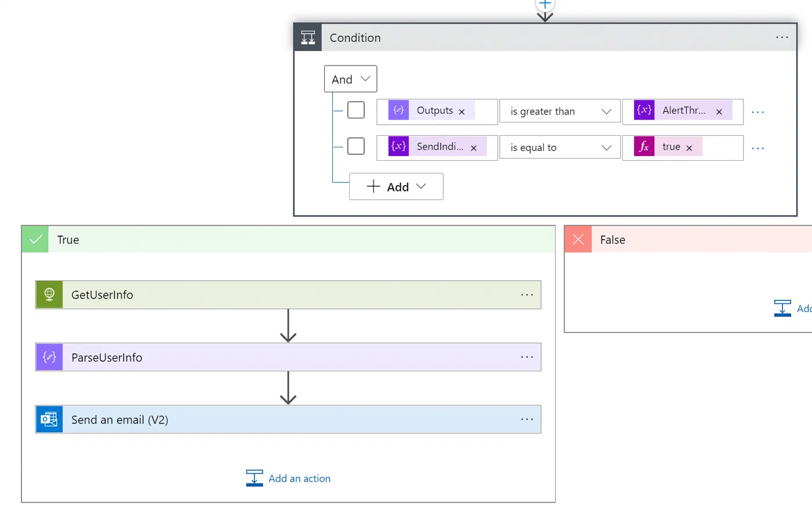Open the And logical operator dropdown
812x510 pixels.
pyautogui.click(x=350, y=79)
